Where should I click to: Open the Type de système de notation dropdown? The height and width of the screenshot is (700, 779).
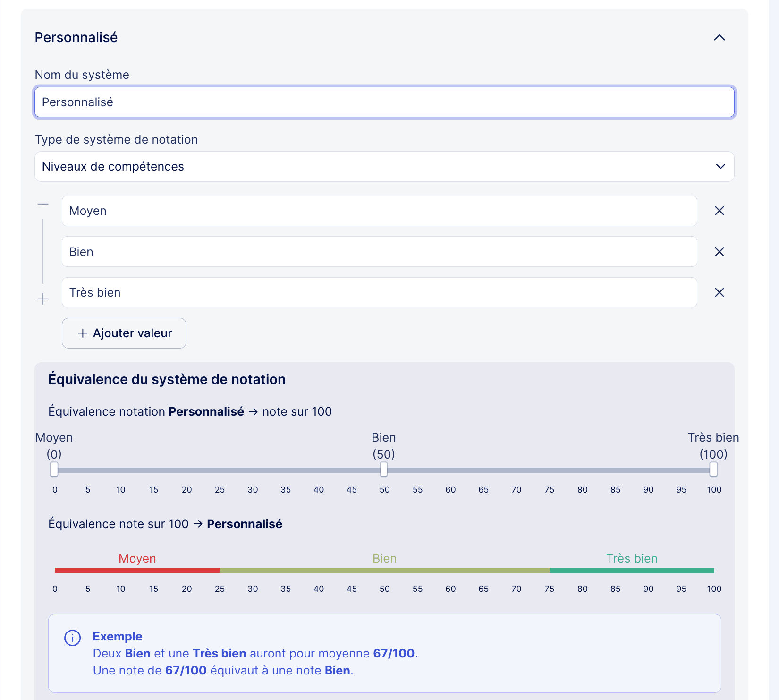pyautogui.click(x=384, y=166)
